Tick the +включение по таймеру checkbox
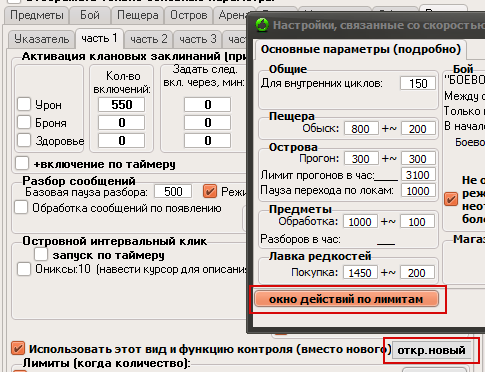This screenshot has height=372, width=485. [22, 163]
